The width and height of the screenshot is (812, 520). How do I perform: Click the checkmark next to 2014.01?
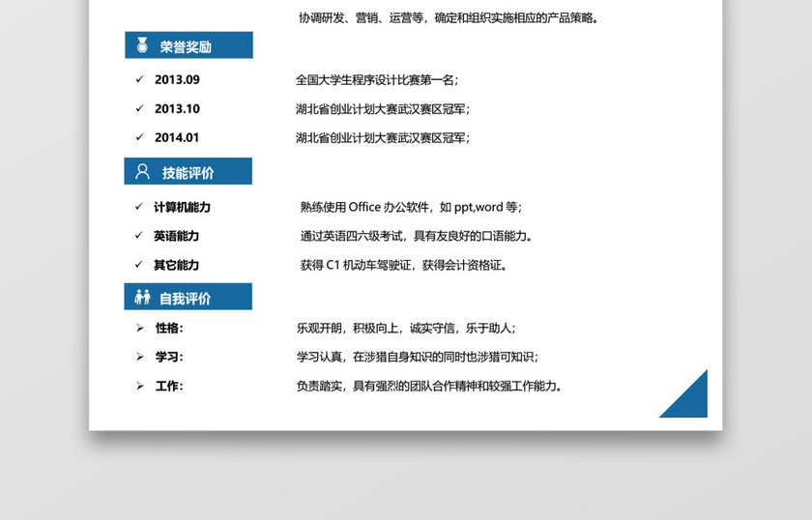139,137
